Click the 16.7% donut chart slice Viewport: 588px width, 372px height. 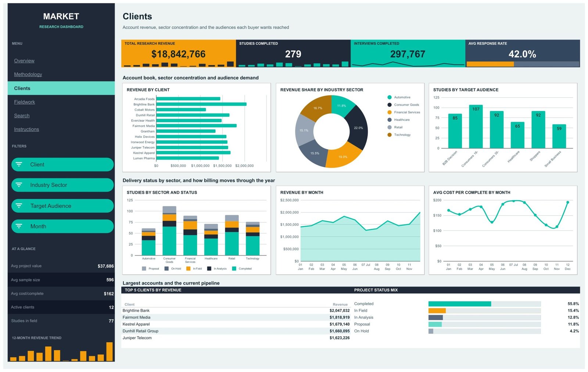coord(318,107)
